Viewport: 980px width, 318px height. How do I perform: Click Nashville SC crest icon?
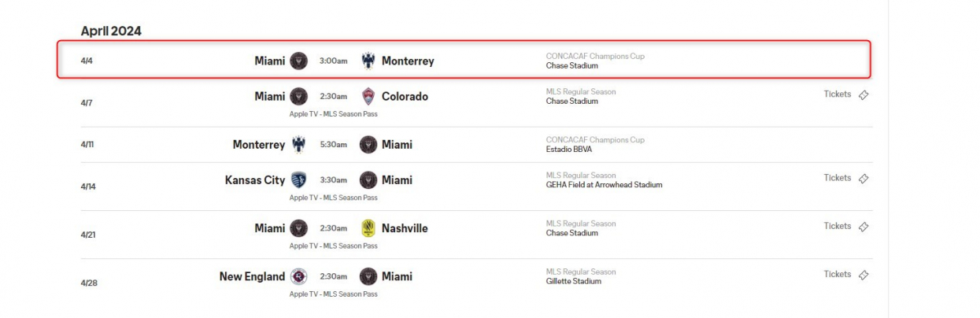368,228
